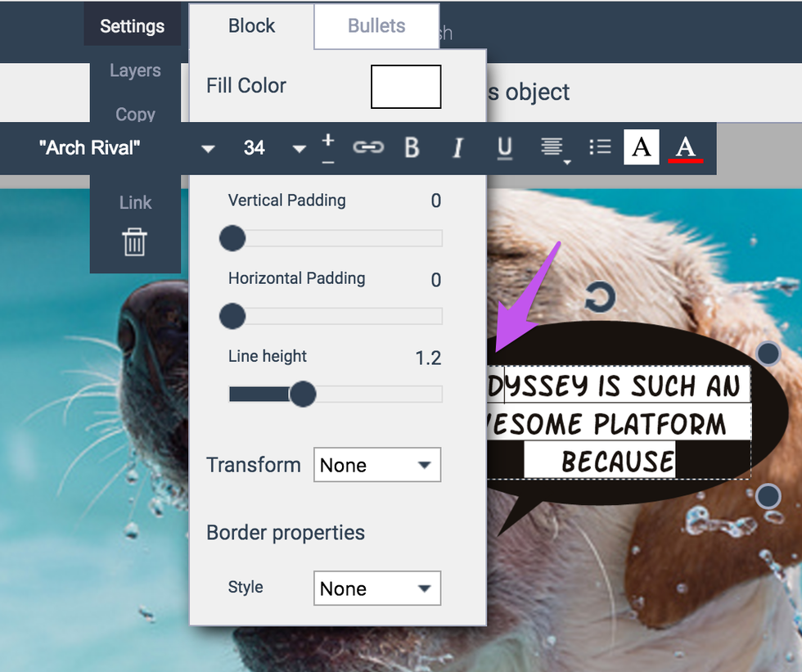This screenshot has width=802, height=672.
Task: Click the trash can delete icon
Action: point(135,242)
